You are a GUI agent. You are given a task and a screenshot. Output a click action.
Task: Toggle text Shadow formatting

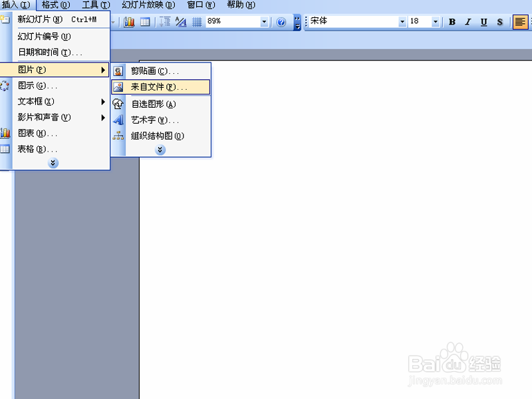pyautogui.click(x=500, y=22)
